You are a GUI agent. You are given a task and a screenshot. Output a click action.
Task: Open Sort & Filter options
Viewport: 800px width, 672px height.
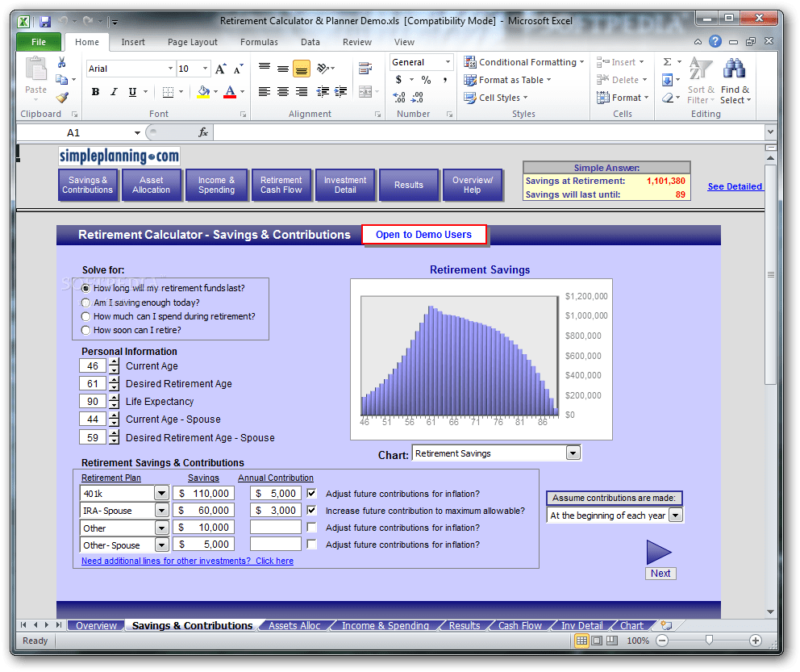[702, 81]
